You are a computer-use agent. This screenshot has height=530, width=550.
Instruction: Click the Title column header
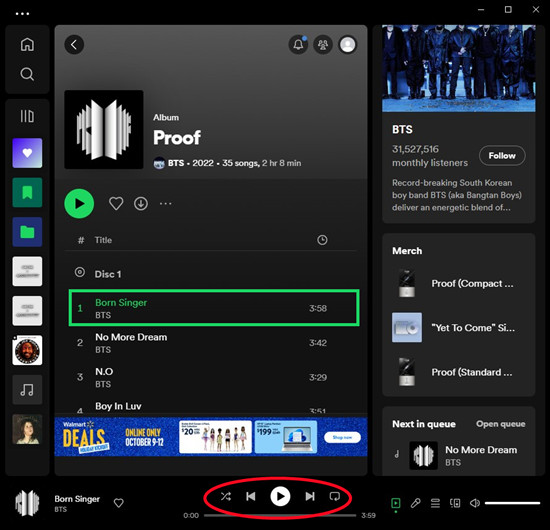103,240
